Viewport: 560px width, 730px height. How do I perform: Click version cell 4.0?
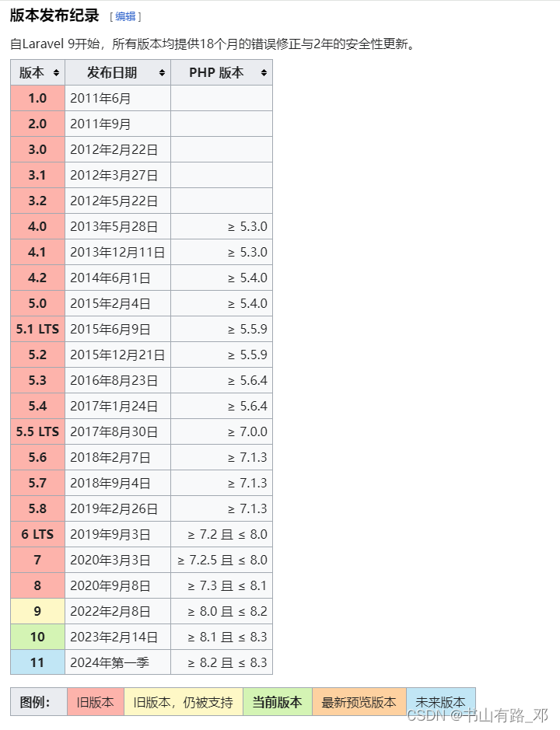pos(38,226)
